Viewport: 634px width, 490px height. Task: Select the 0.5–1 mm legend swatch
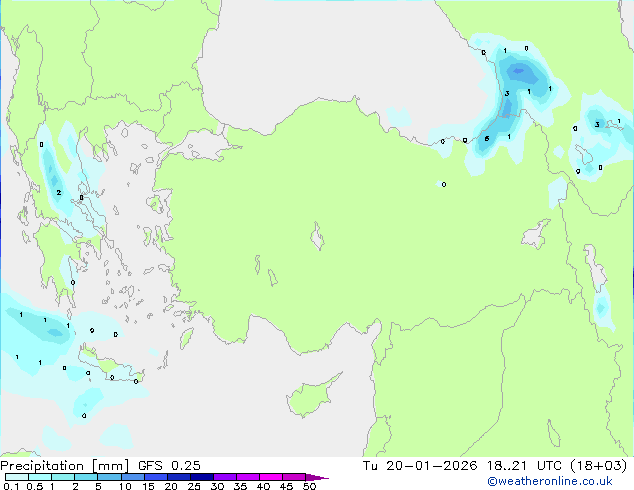40,477
